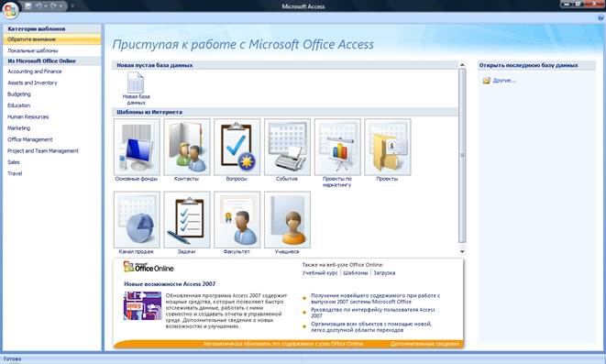The image size is (606, 364).
Task: Click the help question mark icon
Action: coord(601,17)
